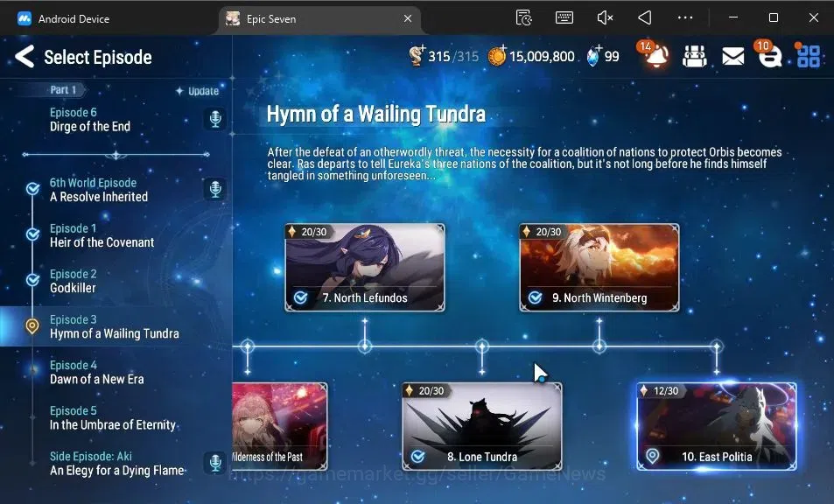Open the main menu grid icon

pyautogui.click(x=809, y=56)
